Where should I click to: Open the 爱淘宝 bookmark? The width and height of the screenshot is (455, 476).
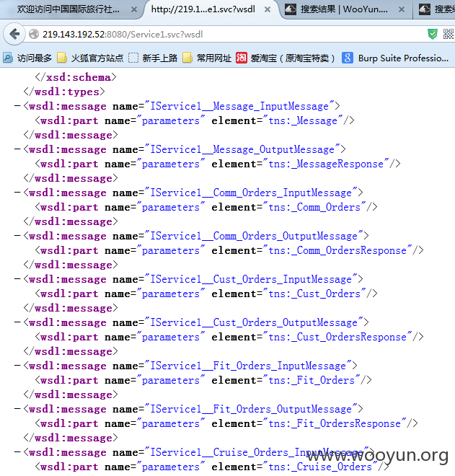click(286, 58)
